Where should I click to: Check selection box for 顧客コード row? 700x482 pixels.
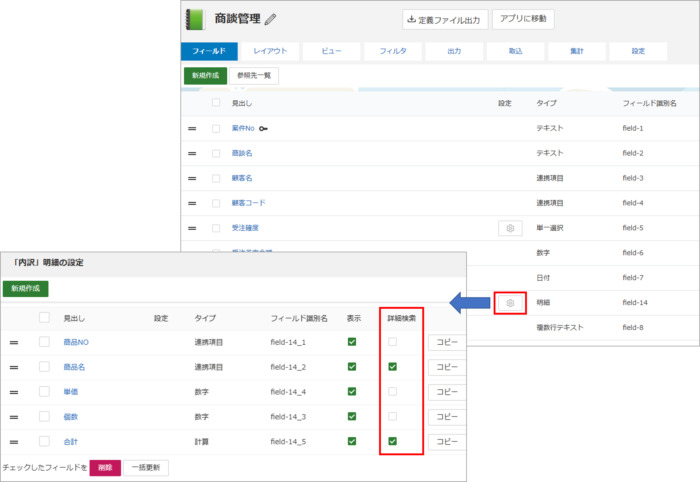[x=216, y=204]
